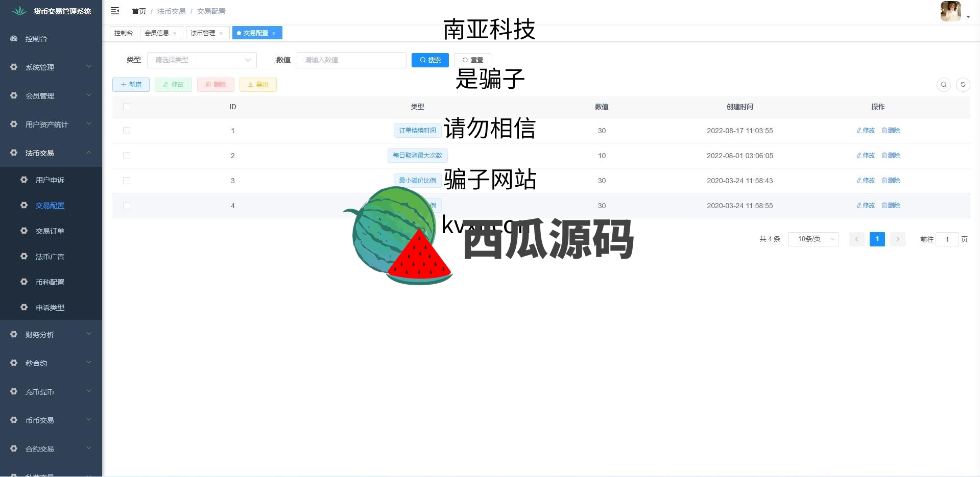Expand 财务分析 menu chevron
Viewport: 980px width, 477px height.
click(89, 334)
